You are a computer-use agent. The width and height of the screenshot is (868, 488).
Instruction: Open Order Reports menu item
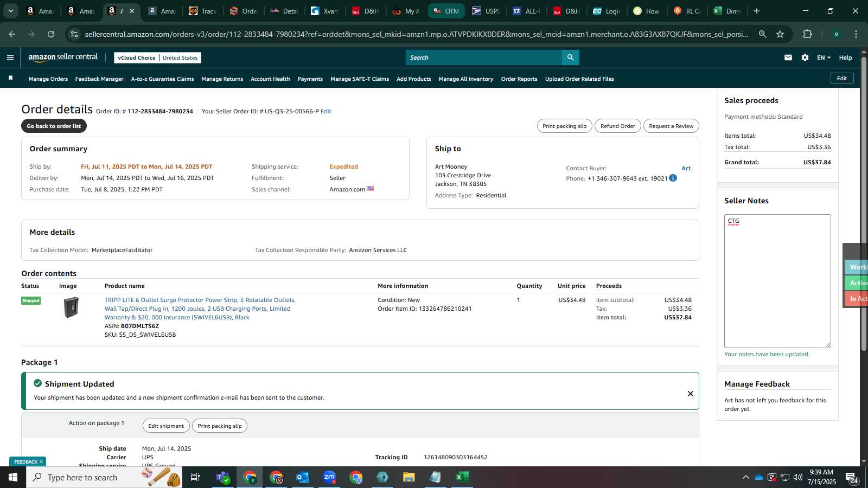519,79
